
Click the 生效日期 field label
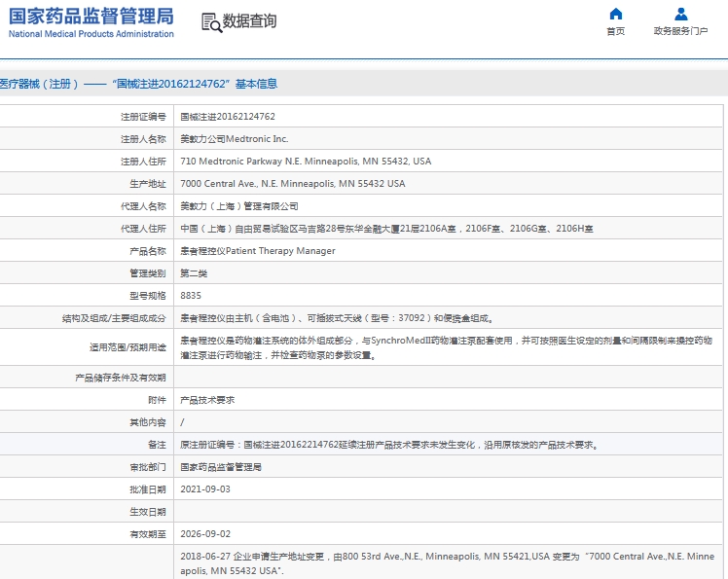pos(148,512)
